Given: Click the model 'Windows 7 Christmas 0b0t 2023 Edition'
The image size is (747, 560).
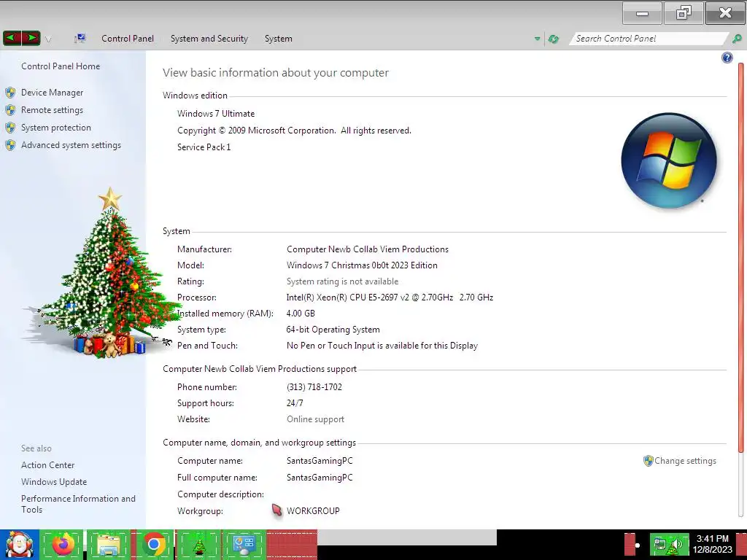Looking at the screenshot, I should (x=362, y=265).
